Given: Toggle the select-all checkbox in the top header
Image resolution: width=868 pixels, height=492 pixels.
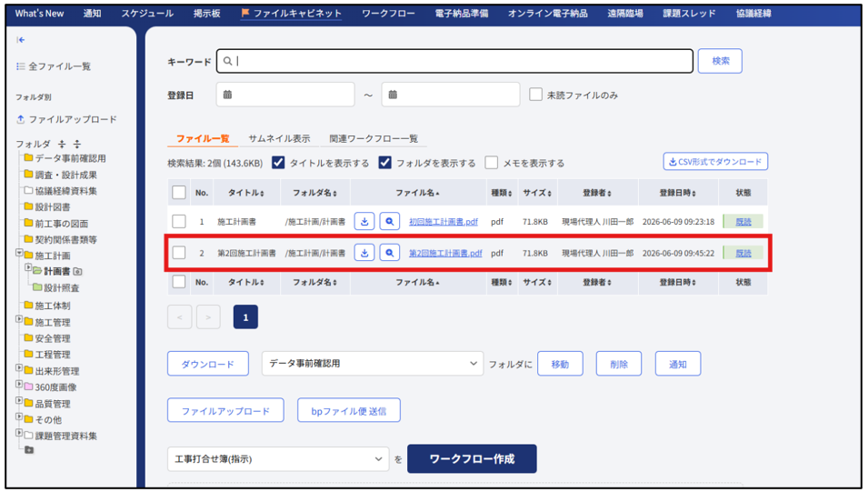Looking at the screenshot, I should tap(179, 193).
